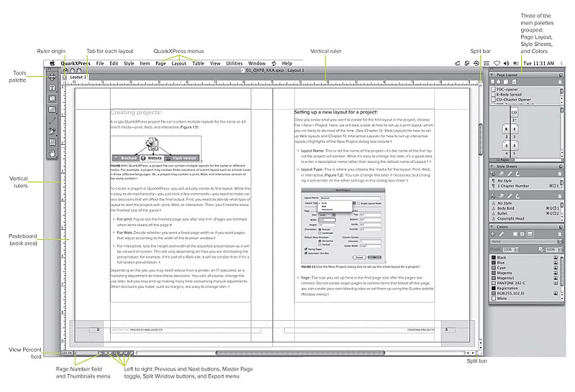This screenshot has width=575, height=392.
Task: Select the Table tool
Action: (52, 142)
